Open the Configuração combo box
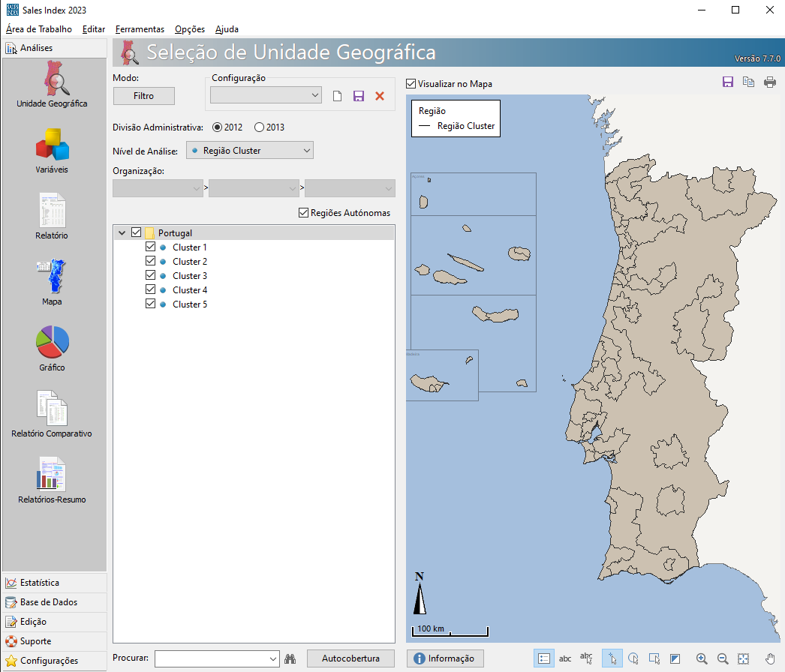The image size is (785, 672). click(x=266, y=95)
